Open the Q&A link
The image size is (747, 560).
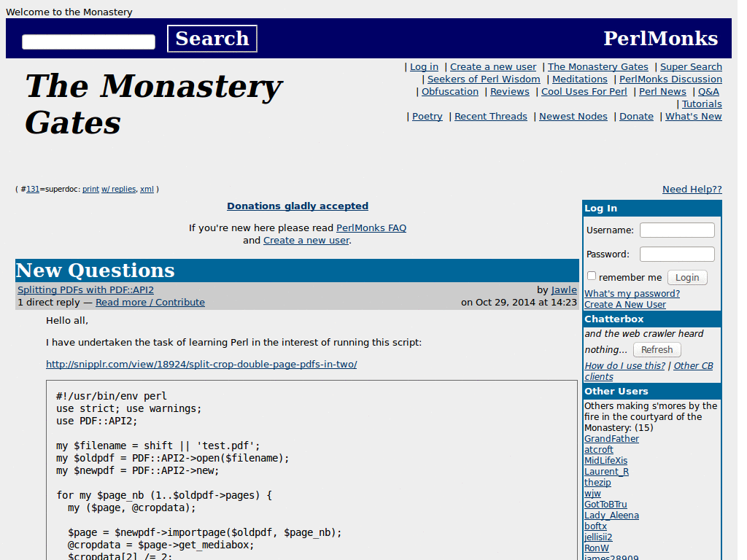pyautogui.click(x=708, y=91)
